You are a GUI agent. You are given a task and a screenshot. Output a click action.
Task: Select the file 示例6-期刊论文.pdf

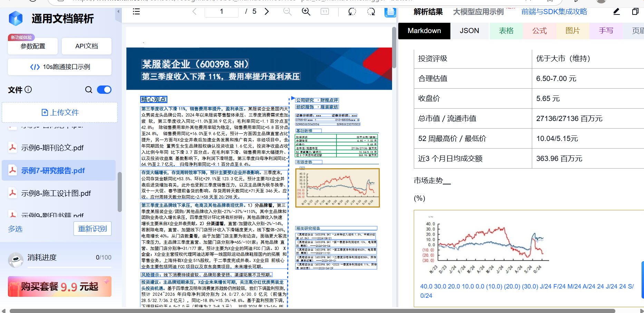point(59,148)
